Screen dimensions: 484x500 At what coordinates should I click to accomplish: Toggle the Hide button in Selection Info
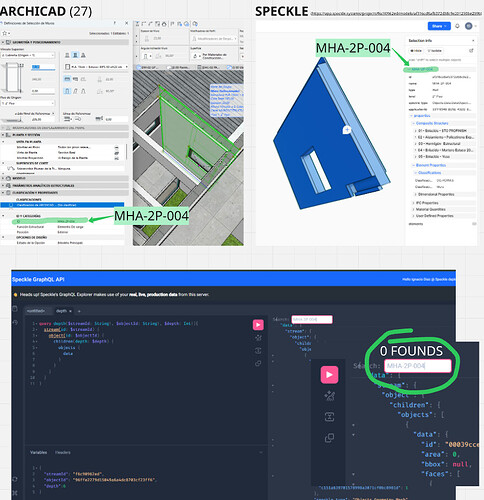(x=416, y=51)
